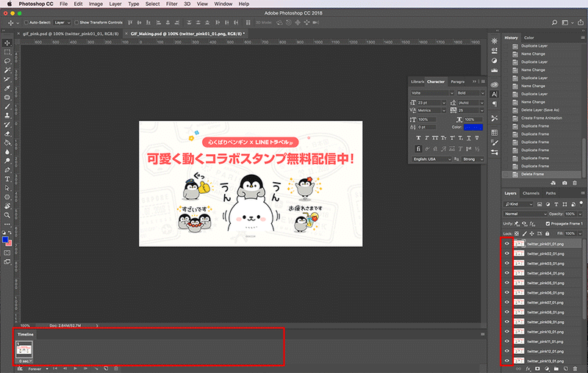Click the pink background color swatch
This screenshot has height=373, width=588.
(x=10, y=244)
